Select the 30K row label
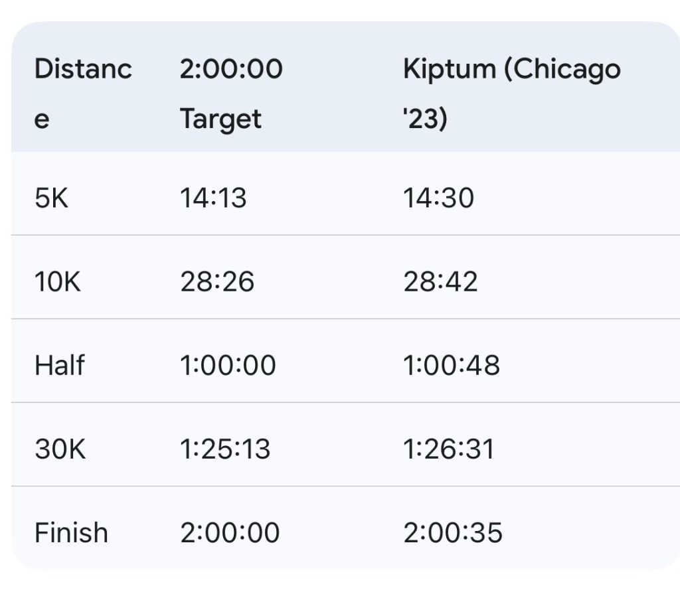 (x=60, y=449)
